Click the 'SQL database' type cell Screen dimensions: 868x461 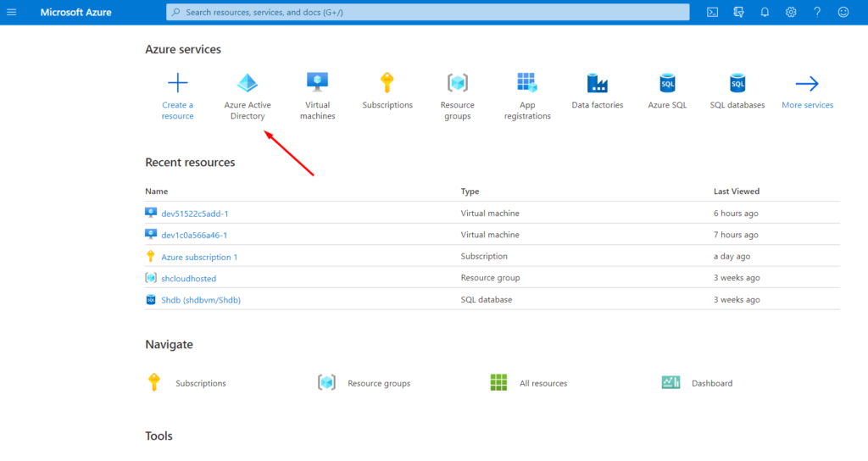pyautogui.click(x=487, y=299)
